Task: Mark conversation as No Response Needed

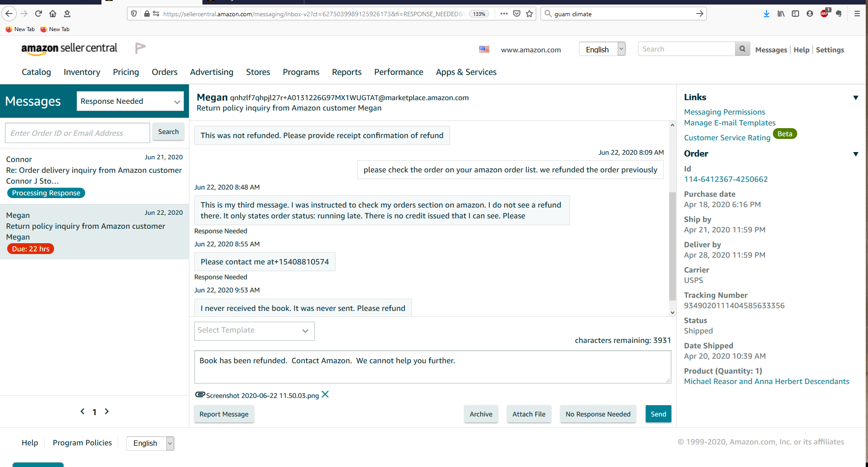Action: point(598,414)
